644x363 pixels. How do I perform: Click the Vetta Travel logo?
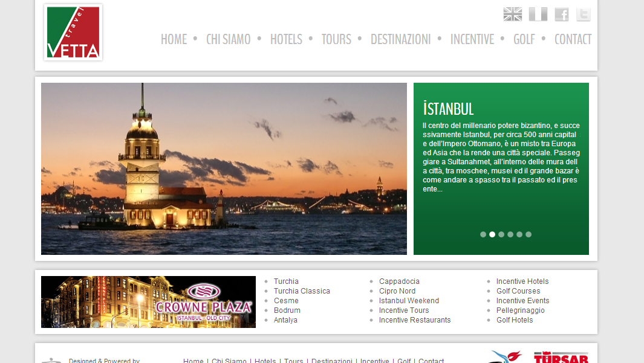click(x=73, y=32)
